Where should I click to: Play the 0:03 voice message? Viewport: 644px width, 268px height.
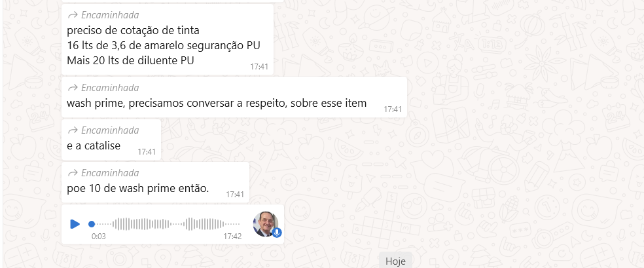pos(75,224)
